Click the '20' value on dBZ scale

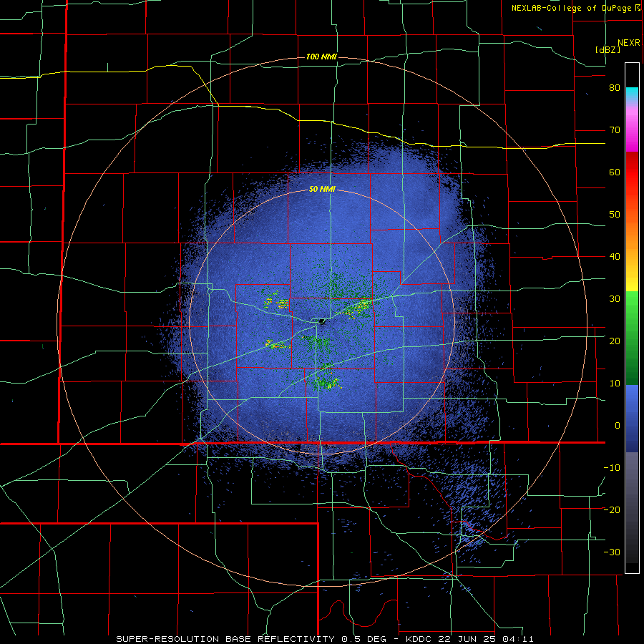pyautogui.click(x=615, y=341)
